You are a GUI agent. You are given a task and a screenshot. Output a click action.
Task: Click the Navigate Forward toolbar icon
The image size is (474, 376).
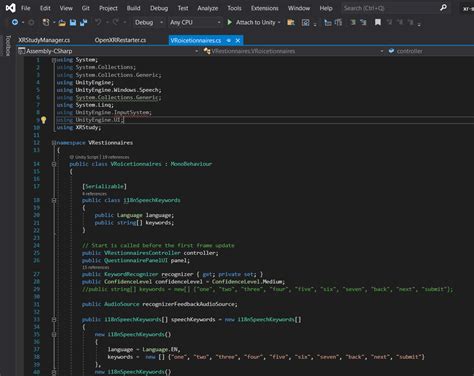(x=31, y=22)
